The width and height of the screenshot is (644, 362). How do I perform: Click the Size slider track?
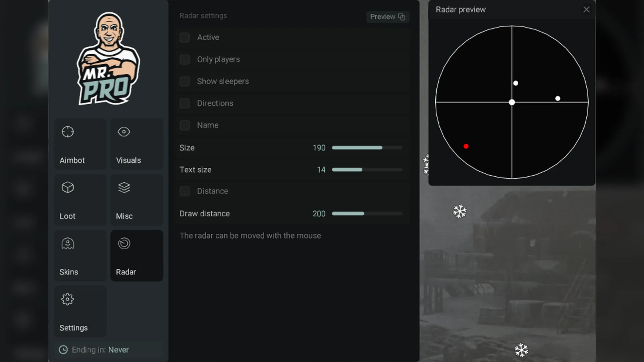(367, 147)
